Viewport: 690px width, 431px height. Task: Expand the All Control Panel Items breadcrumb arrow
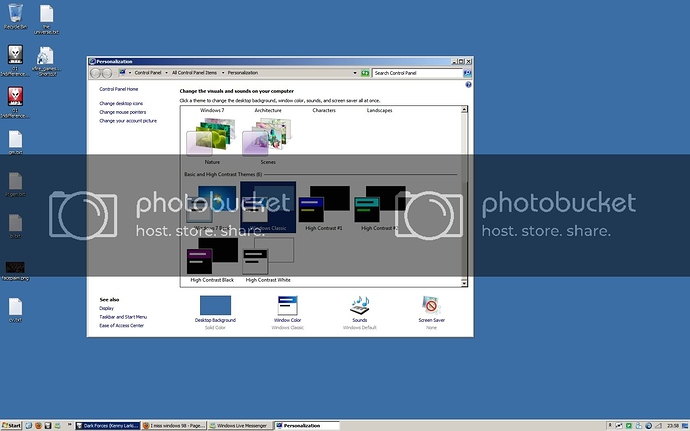click(223, 73)
